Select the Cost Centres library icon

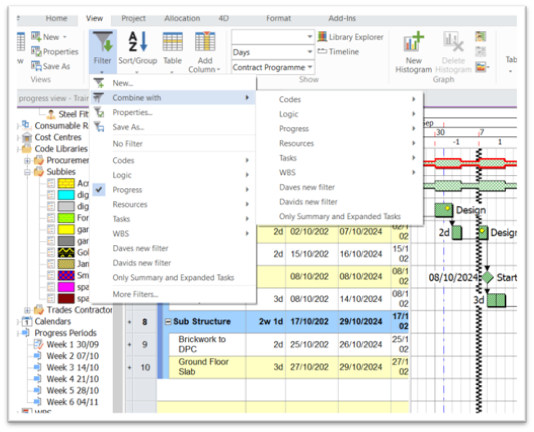[x=27, y=137]
